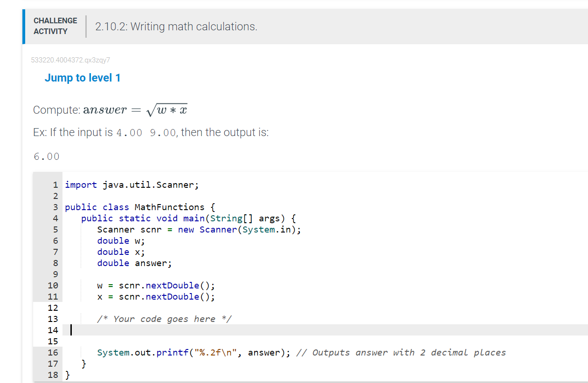This screenshot has height=383, width=588.
Task: Click the 'double w;' declaration line
Action: coord(120,240)
